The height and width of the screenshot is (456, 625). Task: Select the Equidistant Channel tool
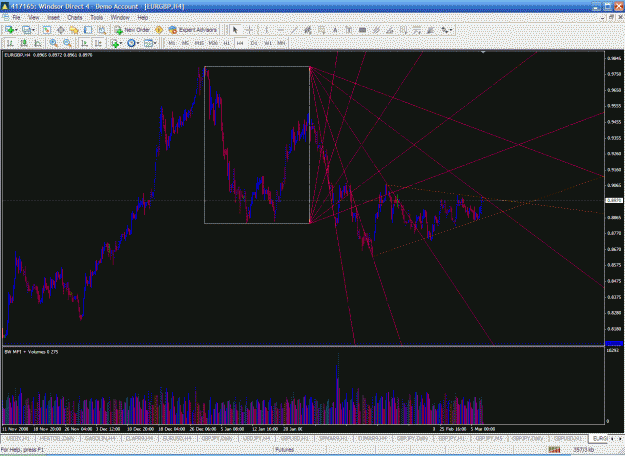click(307, 30)
